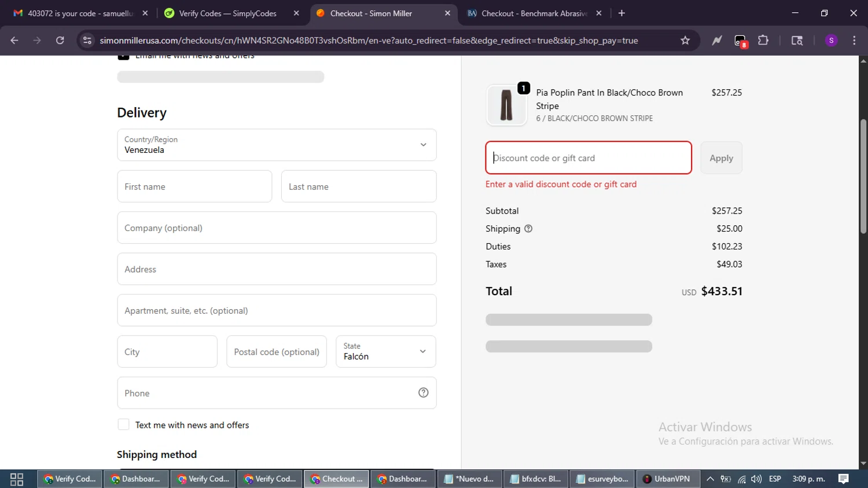
Task: Click the Discount code or gift card field
Action: point(589,157)
